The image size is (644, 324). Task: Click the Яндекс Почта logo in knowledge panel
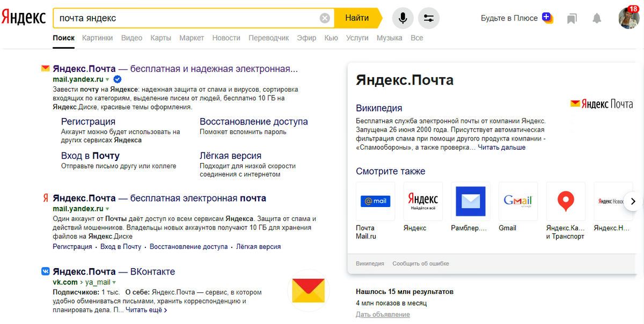601,104
